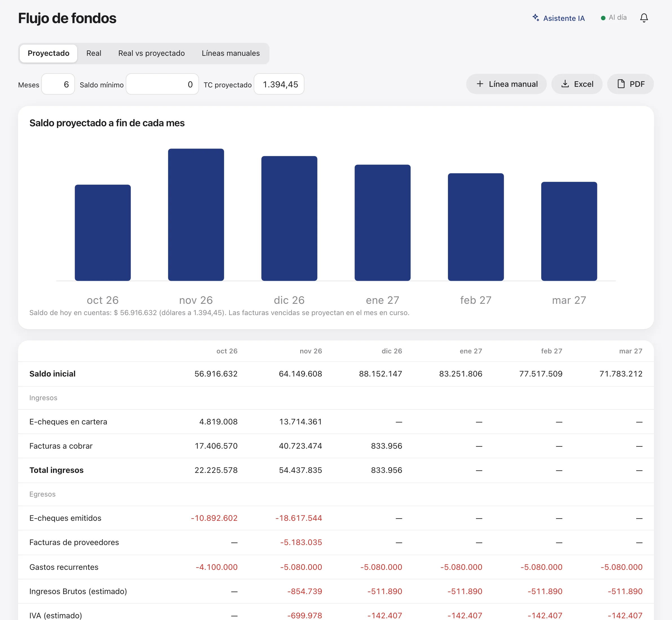This screenshot has height=620, width=672.
Task: Open the Asistente IA sparkle icon
Action: pyautogui.click(x=536, y=17)
